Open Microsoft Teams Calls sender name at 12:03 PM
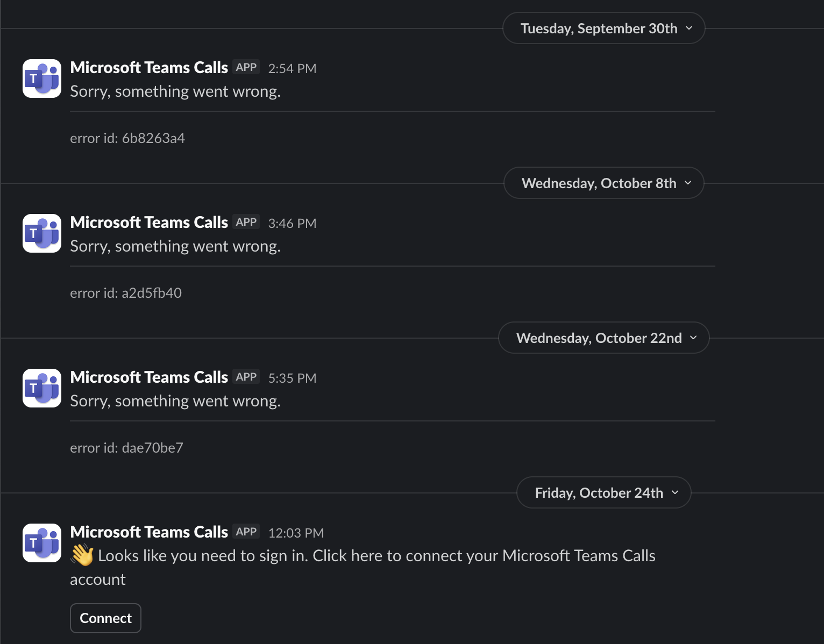The width and height of the screenshot is (824, 644). click(149, 532)
